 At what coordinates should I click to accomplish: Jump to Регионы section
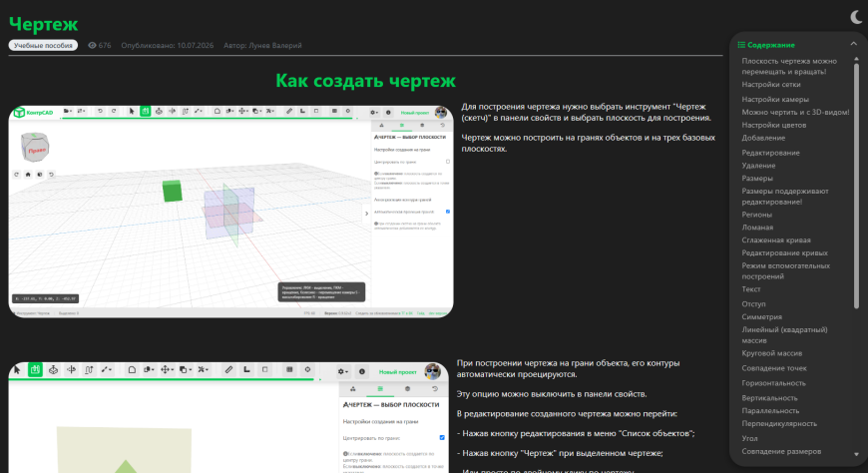point(756,215)
